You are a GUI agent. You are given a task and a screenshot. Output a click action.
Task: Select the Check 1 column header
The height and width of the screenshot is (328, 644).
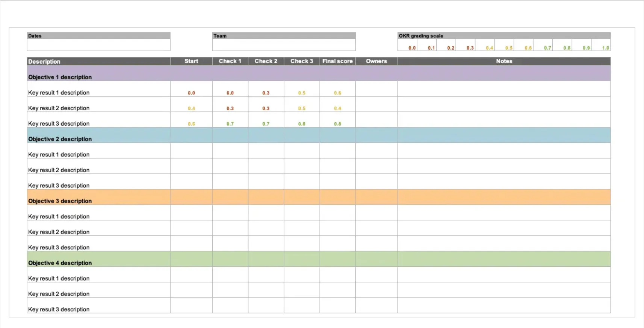click(230, 61)
